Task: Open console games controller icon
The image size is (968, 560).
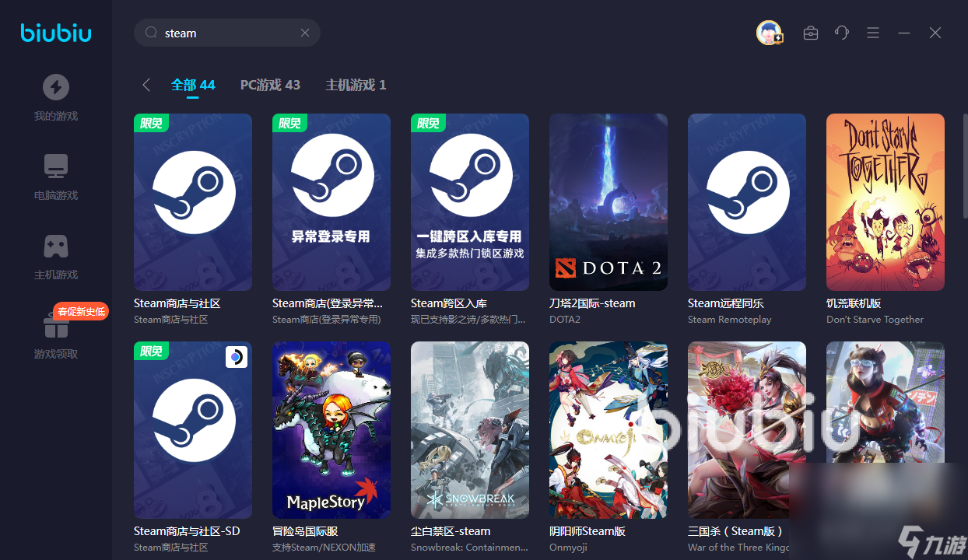Action: coord(56,246)
